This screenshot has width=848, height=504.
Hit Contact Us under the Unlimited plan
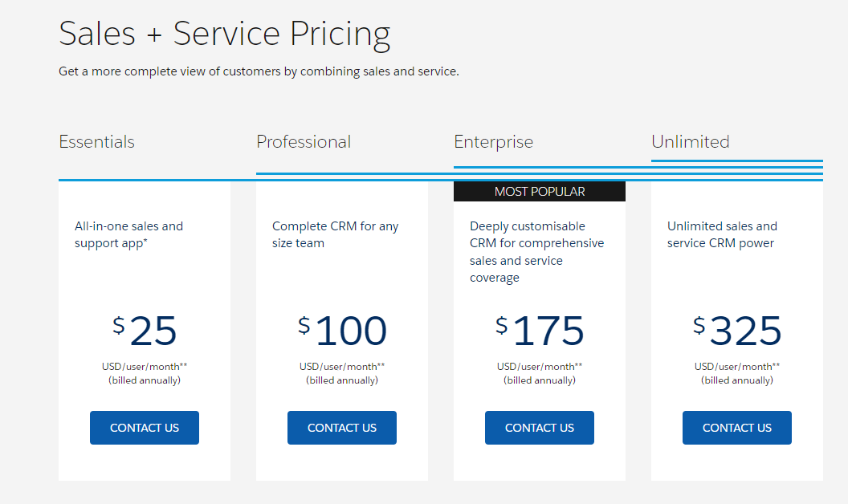coord(737,428)
